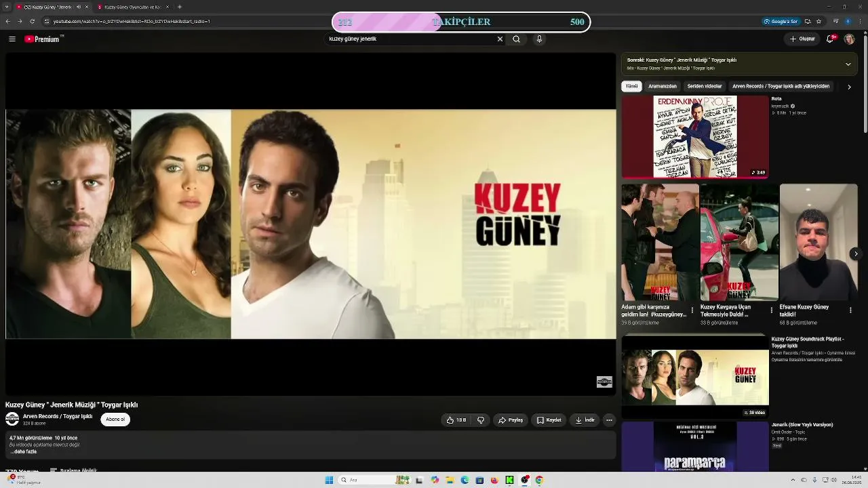Select the Seriden videolar filter chip
Viewport: 868px width, 488px height.
[705, 87]
